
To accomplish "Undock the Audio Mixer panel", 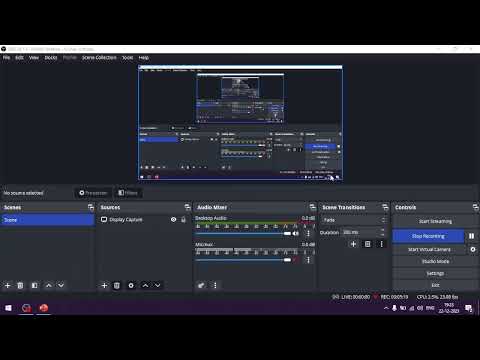I will tap(312, 207).
